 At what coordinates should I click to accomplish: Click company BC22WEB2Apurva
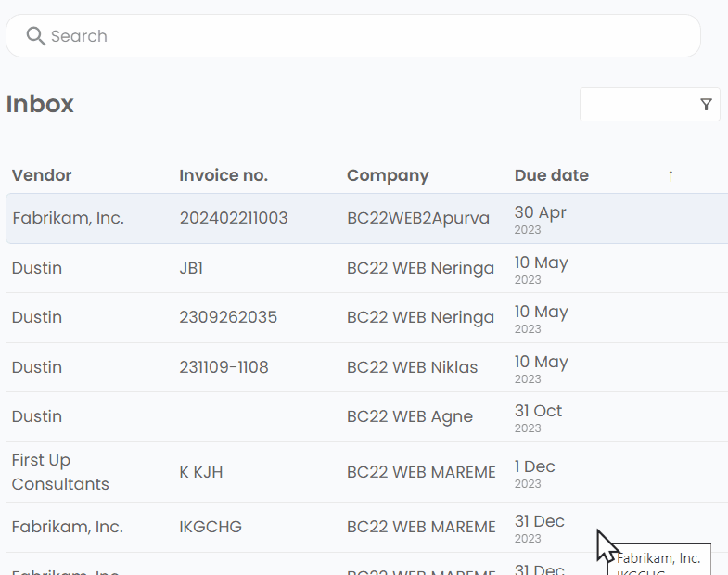(x=418, y=218)
